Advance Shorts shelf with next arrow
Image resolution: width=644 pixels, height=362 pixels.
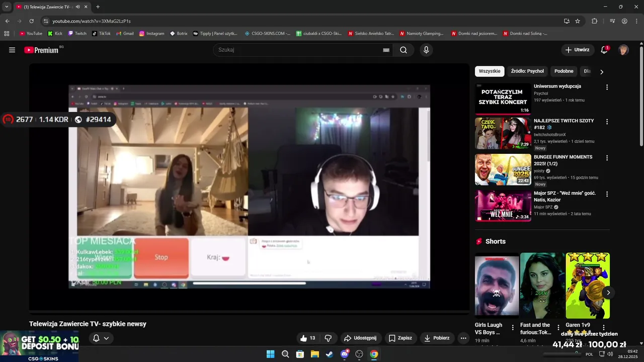[x=608, y=293]
